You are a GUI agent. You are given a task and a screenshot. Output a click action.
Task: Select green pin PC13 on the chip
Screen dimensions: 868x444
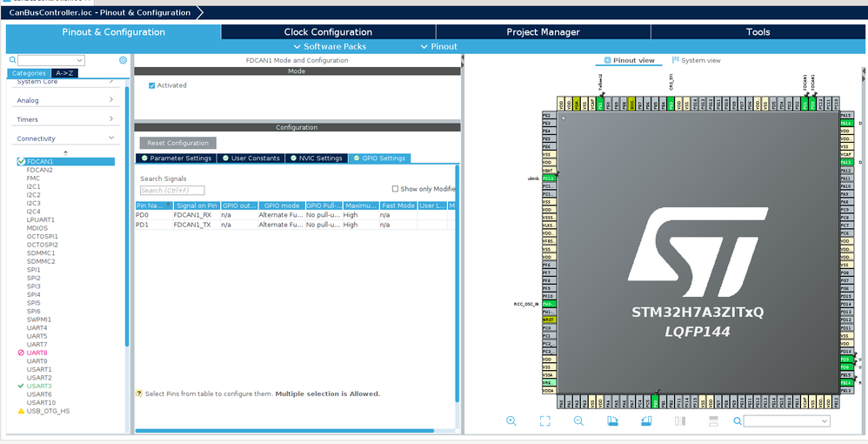pos(549,178)
